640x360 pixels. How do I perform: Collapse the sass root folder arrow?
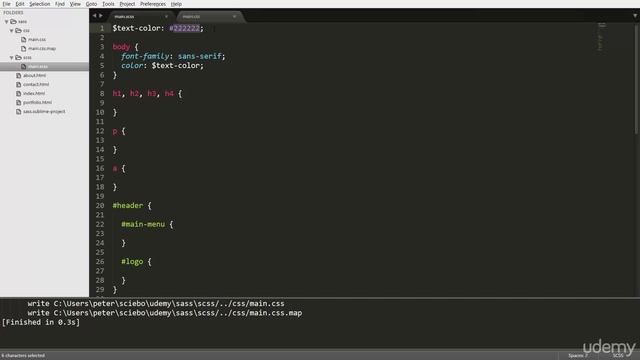click(x=7, y=22)
